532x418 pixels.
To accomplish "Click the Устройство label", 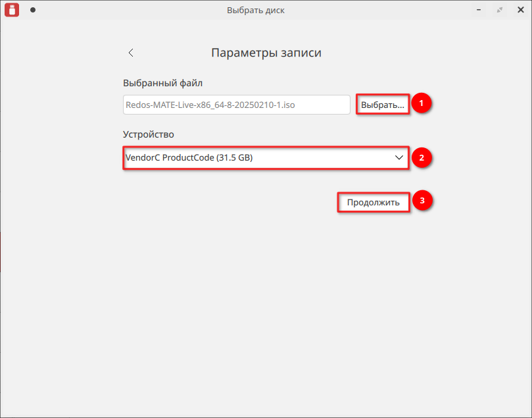I will point(148,134).
